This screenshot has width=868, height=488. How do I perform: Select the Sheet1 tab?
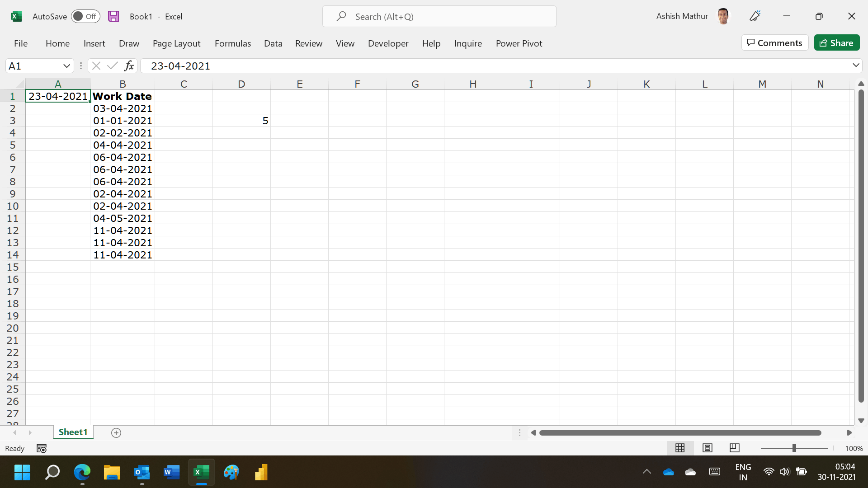coord(73,432)
